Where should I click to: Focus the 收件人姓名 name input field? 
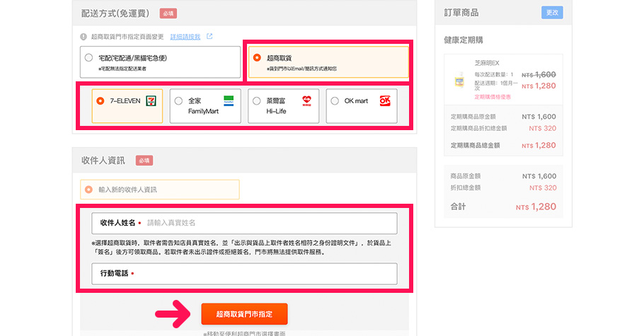pyautogui.click(x=269, y=223)
